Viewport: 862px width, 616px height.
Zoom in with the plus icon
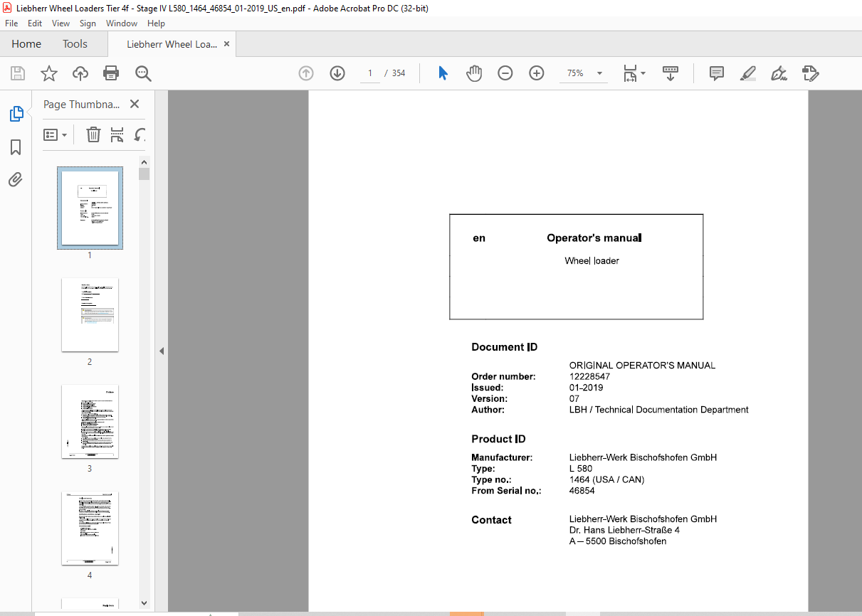click(x=537, y=73)
